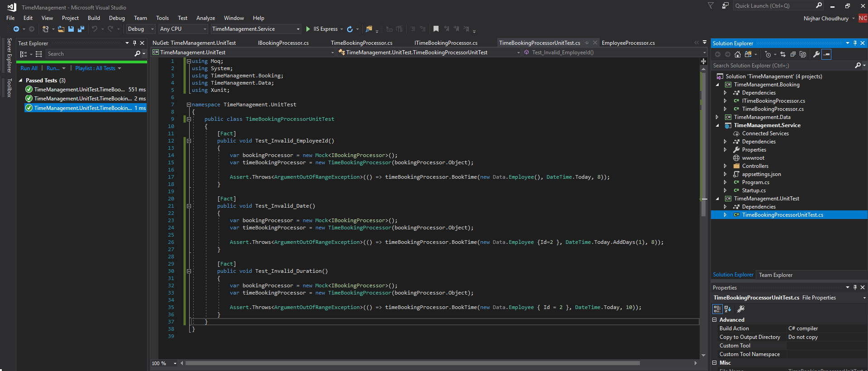Click the Sync with Active Document icon
868x371 pixels.
pyautogui.click(x=783, y=54)
